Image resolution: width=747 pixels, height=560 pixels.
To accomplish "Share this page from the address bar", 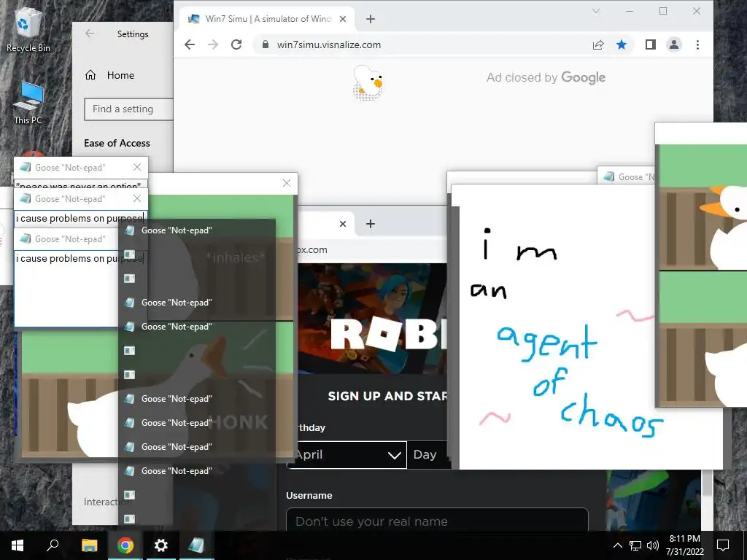I will (598, 44).
